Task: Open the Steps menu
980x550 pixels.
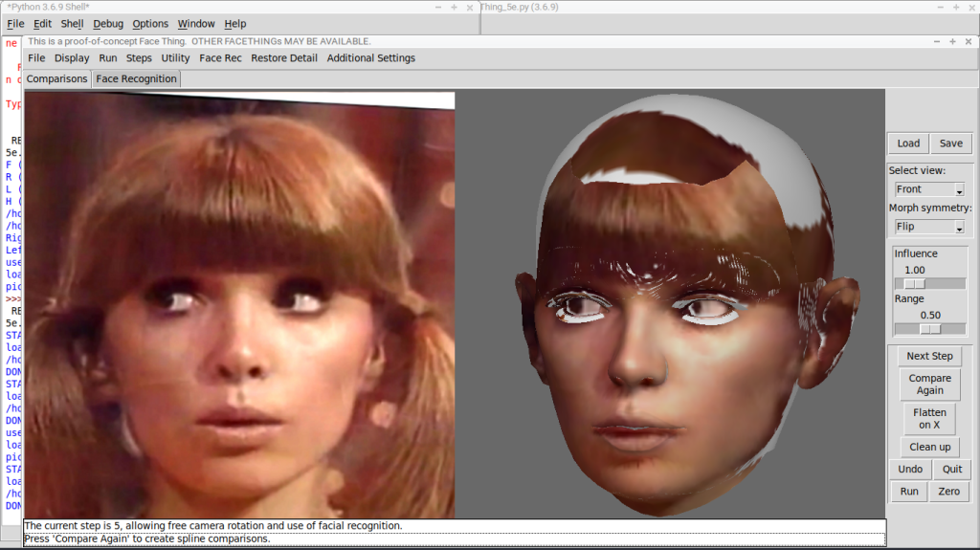Action: pos(139,58)
